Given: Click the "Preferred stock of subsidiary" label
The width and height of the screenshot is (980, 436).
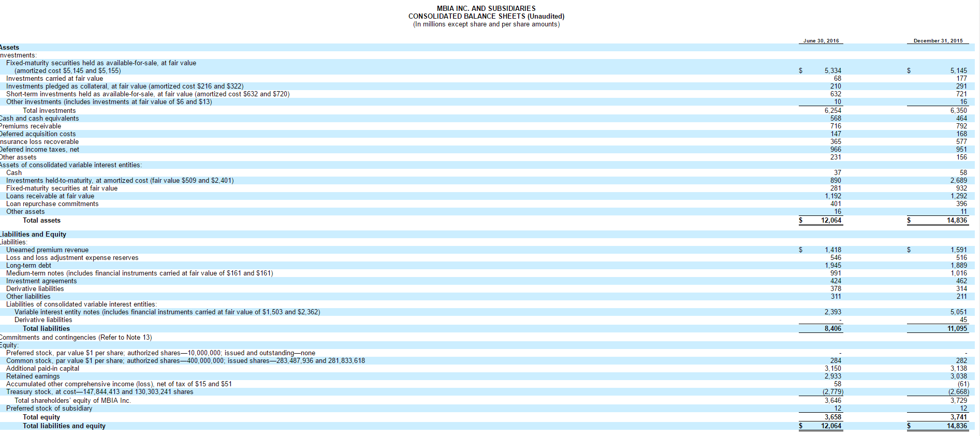Looking at the screenshot, I should coord(49,408).
